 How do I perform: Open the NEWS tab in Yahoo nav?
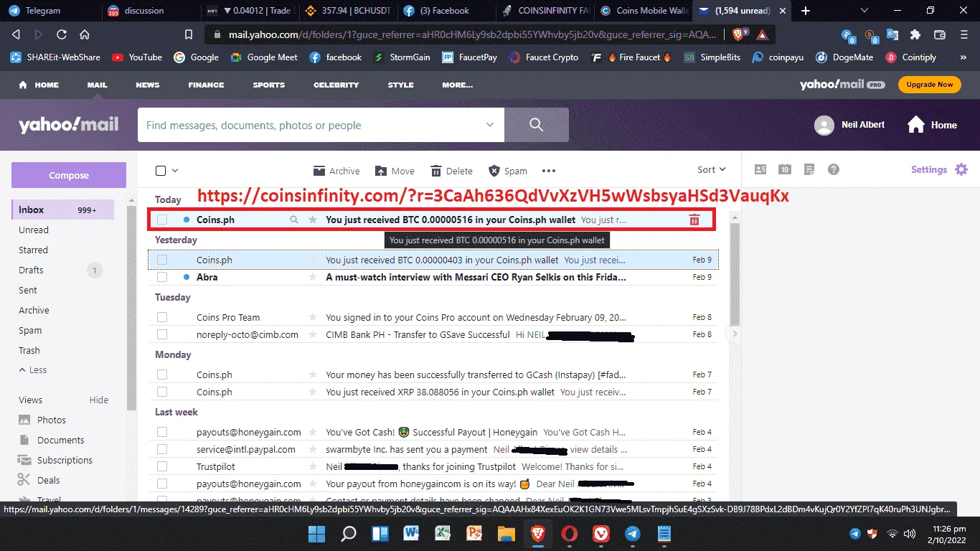tap(148, 85)
